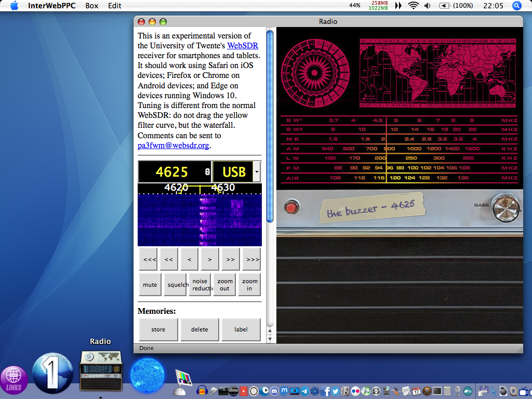Image resolution: width=532 pixels, height=399 pixels.
Task: Click the zoom in button
Action: [249, 285]
